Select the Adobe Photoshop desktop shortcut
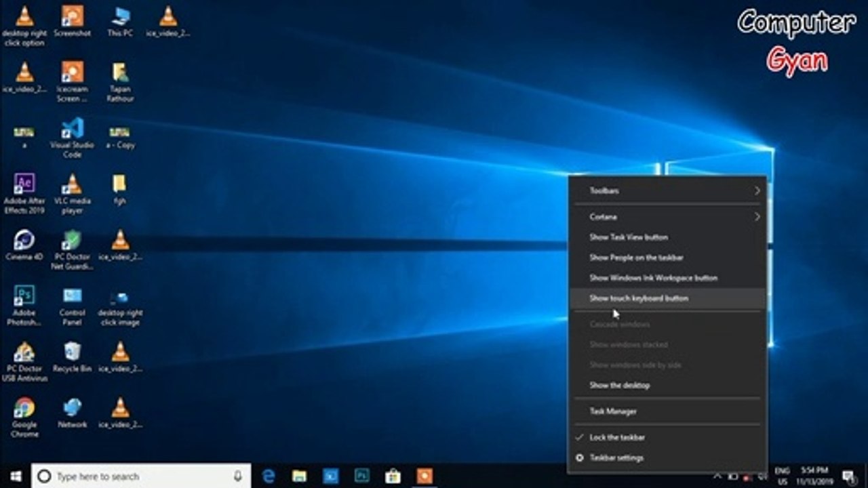Image resolution: width=868 pixels, height=488 pixels. 24,306
